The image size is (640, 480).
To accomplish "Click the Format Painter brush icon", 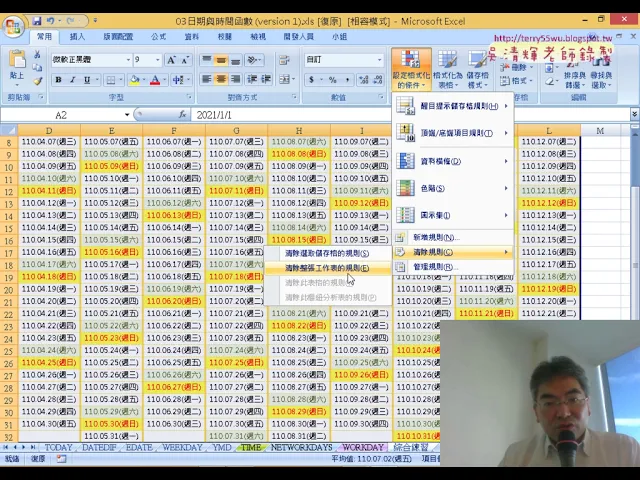I will tap(38, 81).
